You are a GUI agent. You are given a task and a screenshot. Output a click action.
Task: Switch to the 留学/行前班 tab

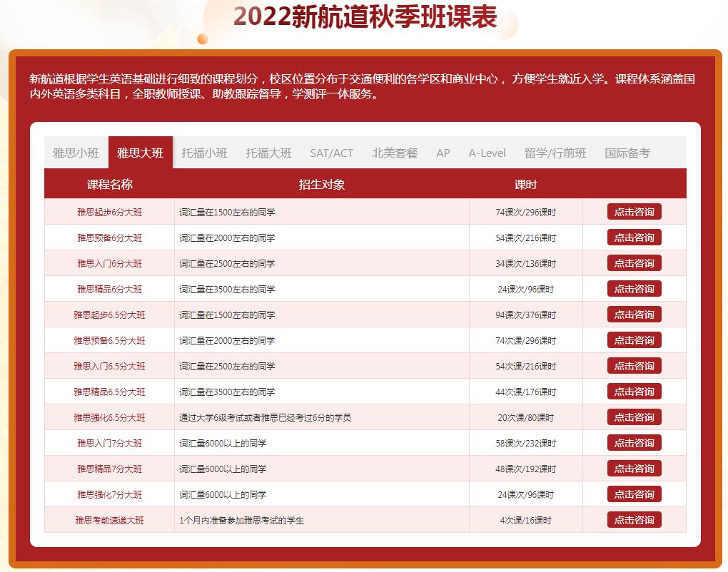[x=555, y=153]
